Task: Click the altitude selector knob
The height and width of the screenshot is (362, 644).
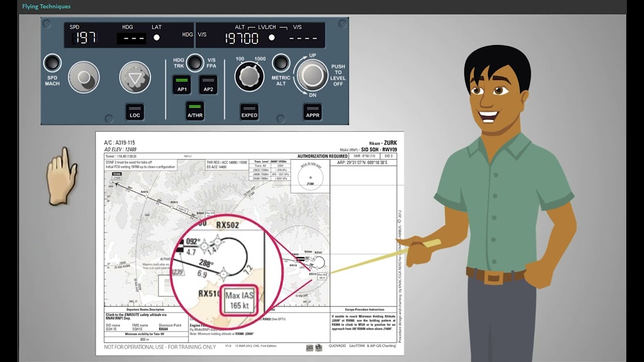Action: (x=249, y=77)
